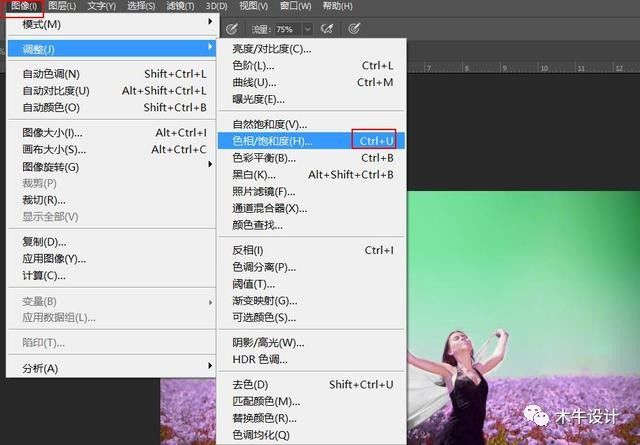This screenshot has height=445, width=640.
Task: Open 应用图像(Y)... dialog
Action: pos(111,259)
